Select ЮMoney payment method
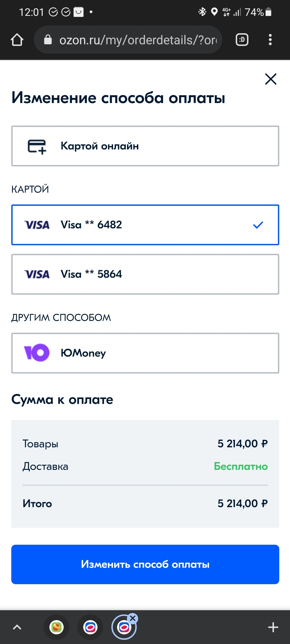The image size is (290, 644). [145, 353]
